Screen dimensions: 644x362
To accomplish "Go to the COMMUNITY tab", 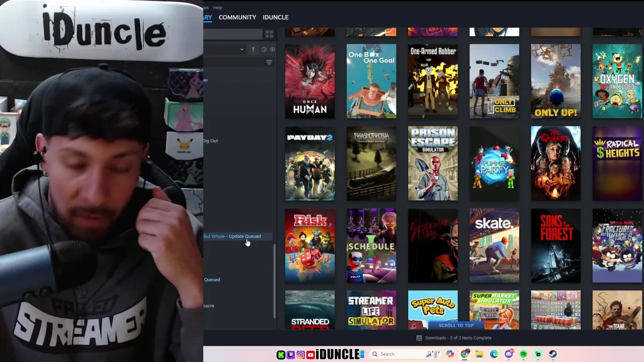I will [237, 17].
